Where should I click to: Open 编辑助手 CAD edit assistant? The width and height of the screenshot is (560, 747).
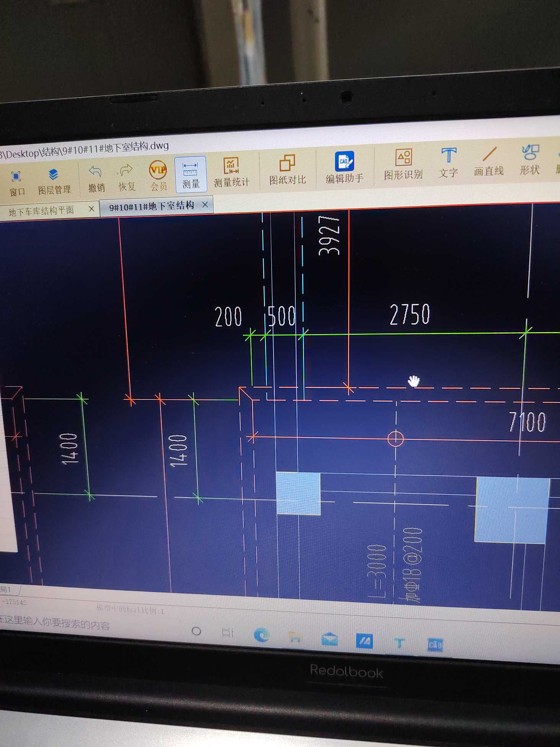pos(344,167)
